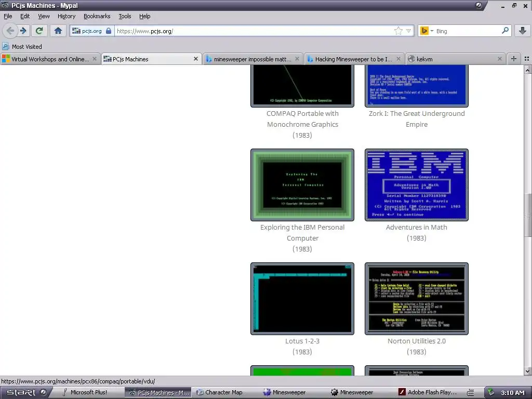Image resolution: width=532 pixels, height=399 pixels.
Task: Go back using the back arrow button
Action: [10, 31]
